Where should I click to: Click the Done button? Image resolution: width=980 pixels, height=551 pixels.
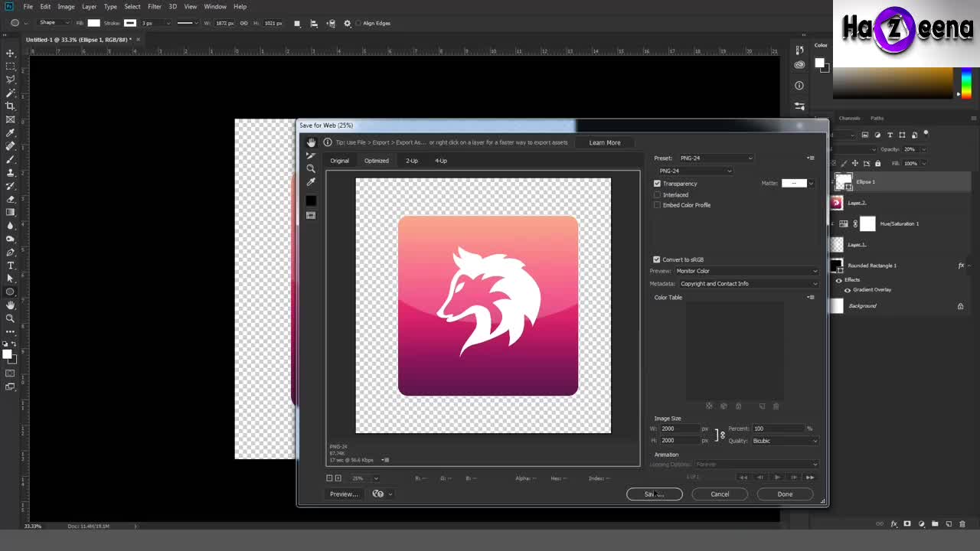(x=785, y=494)
